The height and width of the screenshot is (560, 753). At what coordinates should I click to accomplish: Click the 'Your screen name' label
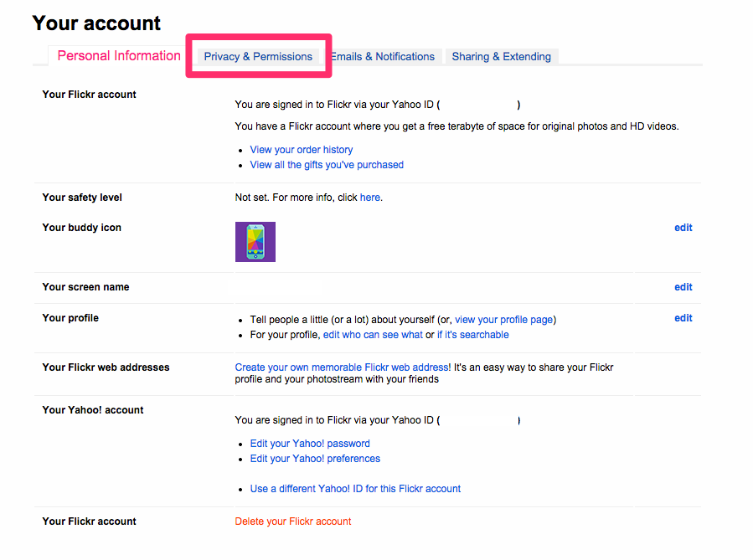[x=85, y=287]
